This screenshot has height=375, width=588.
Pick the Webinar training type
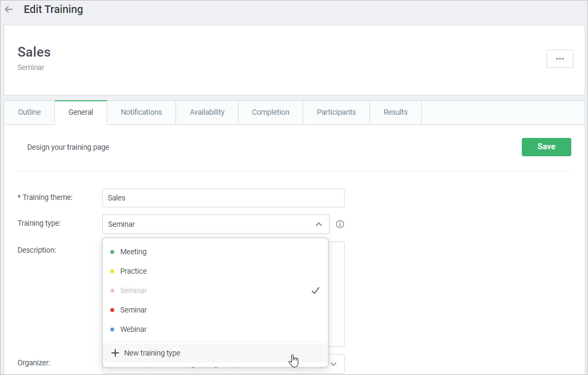133,329
